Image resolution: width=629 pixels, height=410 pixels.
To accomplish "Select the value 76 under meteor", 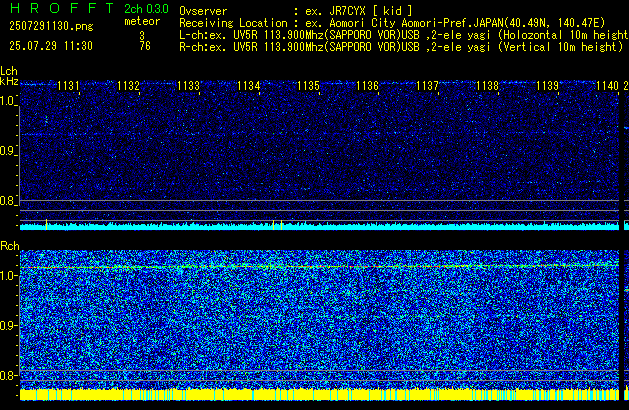I will pyautogui.click(x=145, y=46).
